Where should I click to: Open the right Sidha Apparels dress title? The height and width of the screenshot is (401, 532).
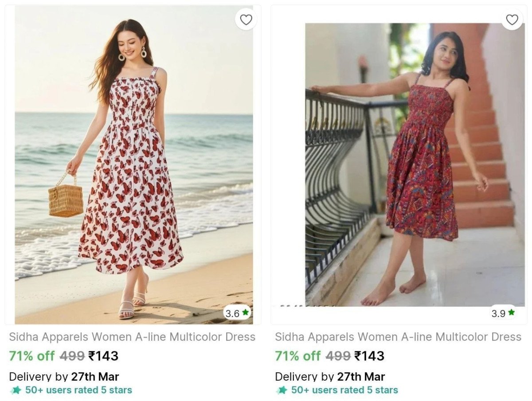click(397, 337)
